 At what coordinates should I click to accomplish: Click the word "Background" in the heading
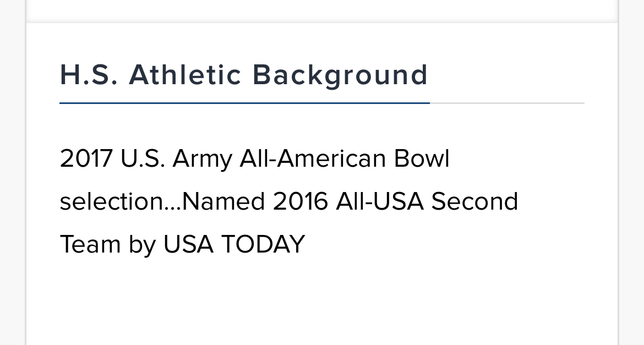340,75
